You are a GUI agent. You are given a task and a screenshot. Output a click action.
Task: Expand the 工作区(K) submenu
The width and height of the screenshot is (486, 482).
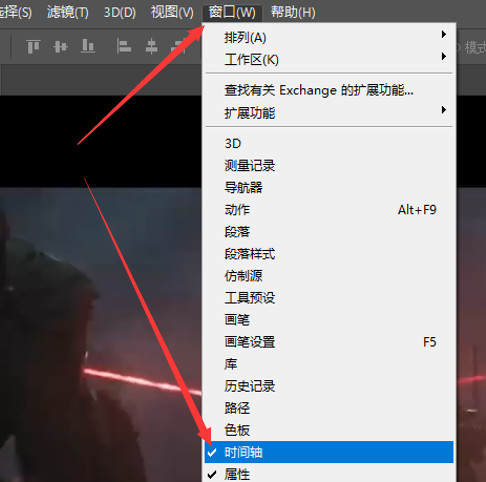[329, 60]
